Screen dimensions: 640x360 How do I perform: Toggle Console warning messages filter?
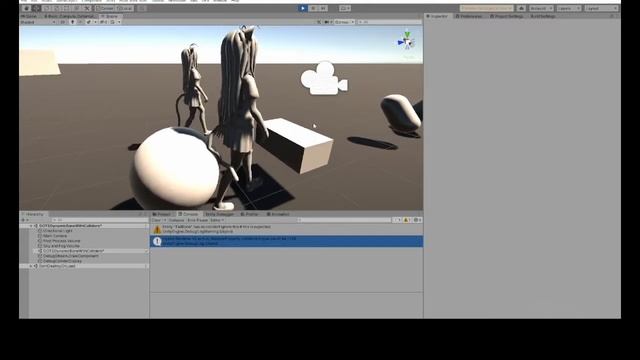click(x=407, y=220)
